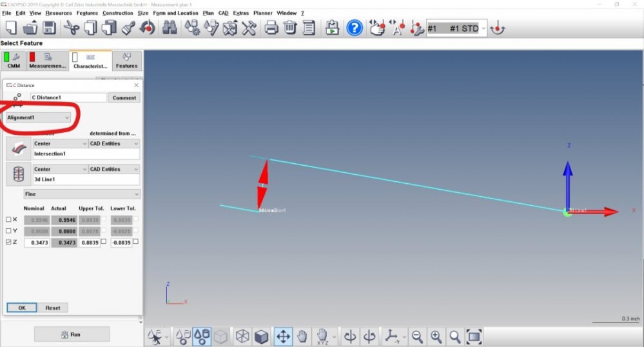Screen dimensions: 644x347
Task: Expand the XYZ hand tool dropdown arrow
Action: pos(334,337)
